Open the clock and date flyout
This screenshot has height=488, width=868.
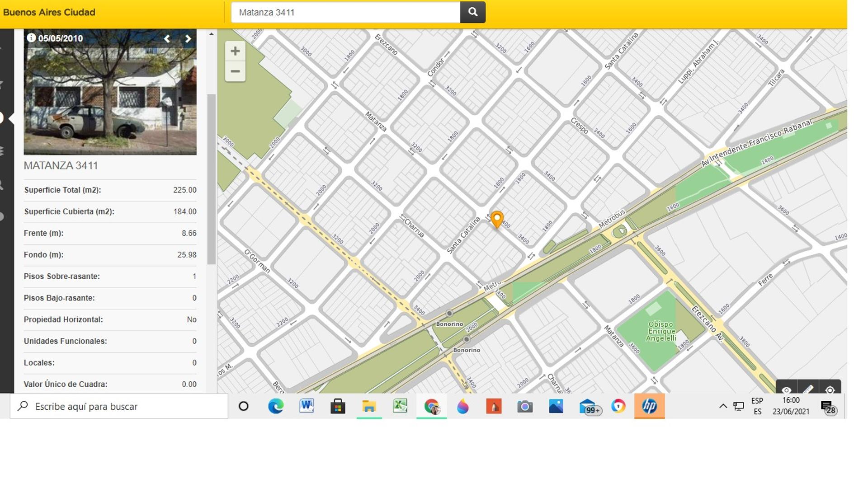click(x=791, y=406)
